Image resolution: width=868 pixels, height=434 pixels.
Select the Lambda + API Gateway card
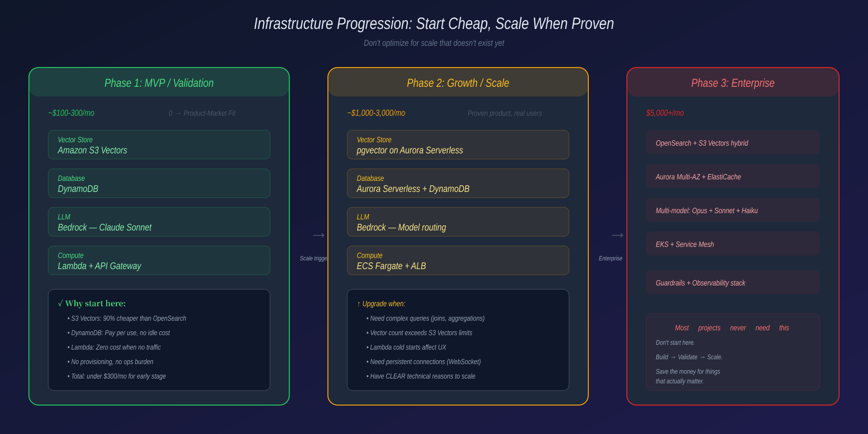click(159, 260)
